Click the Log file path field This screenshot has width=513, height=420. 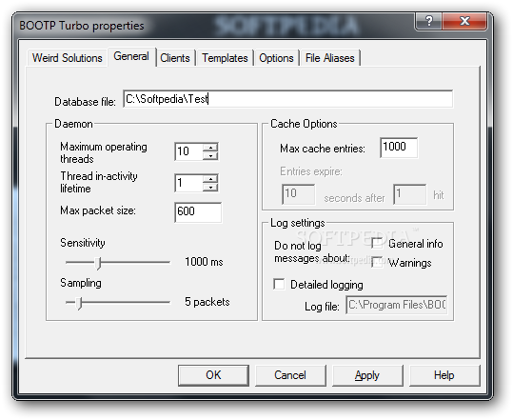(x=397, y=305)
